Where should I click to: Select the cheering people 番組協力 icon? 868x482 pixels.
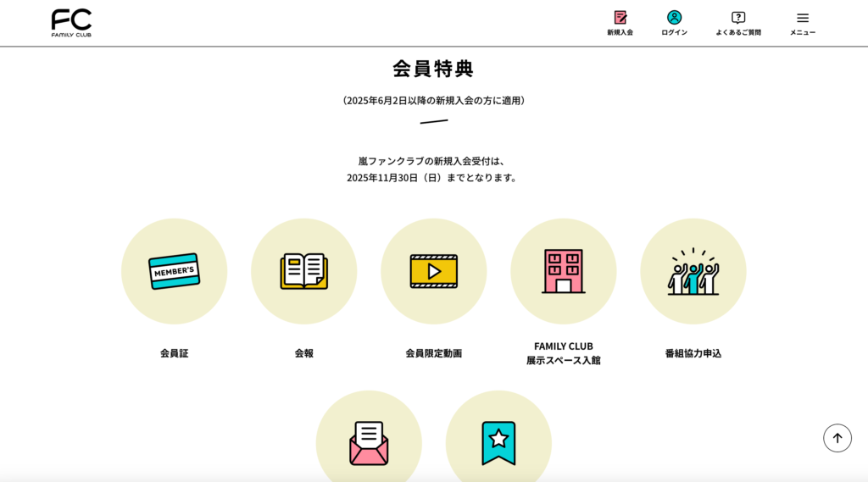(693, 271)
